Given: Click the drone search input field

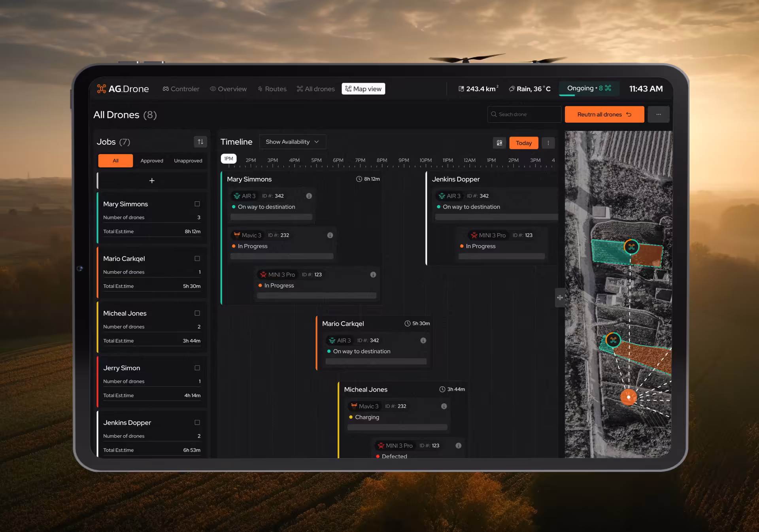Looking at the screenshot, I should tap(524, 114).
